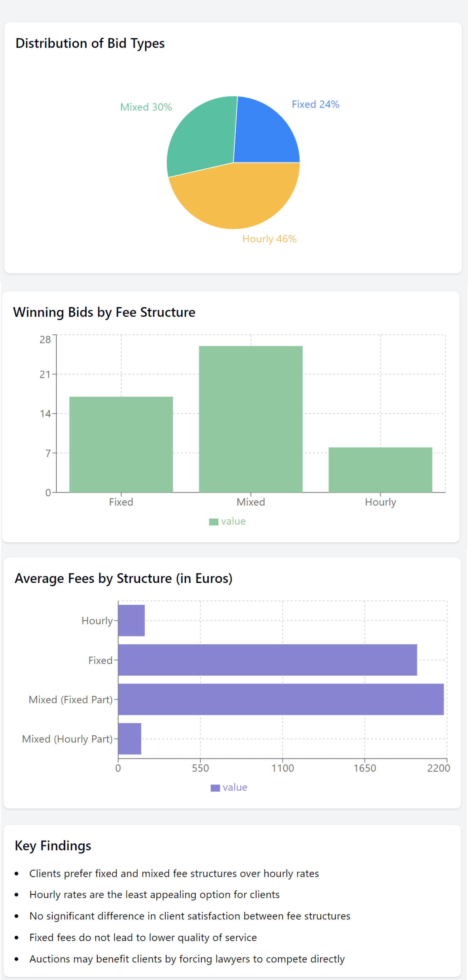The height and width of the screenshot is (980, 468).
Task: Click the "Key Findings" heading
Action: (53, 846)
